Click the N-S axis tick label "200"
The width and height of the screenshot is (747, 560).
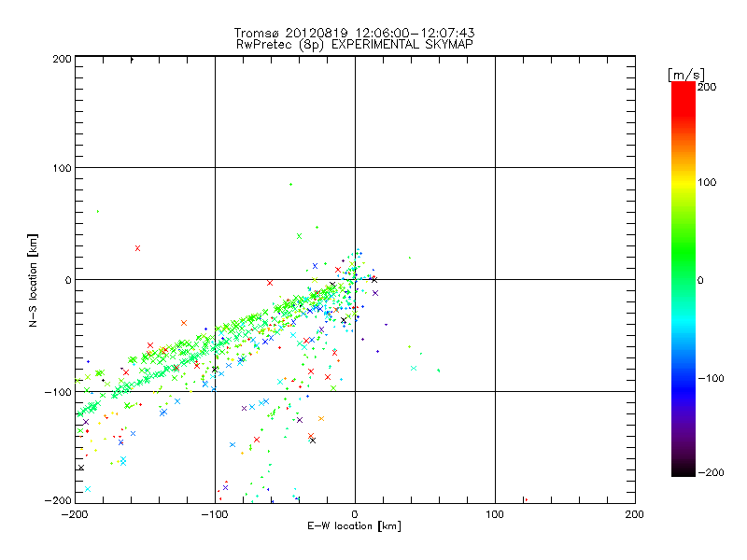point(62,59)
